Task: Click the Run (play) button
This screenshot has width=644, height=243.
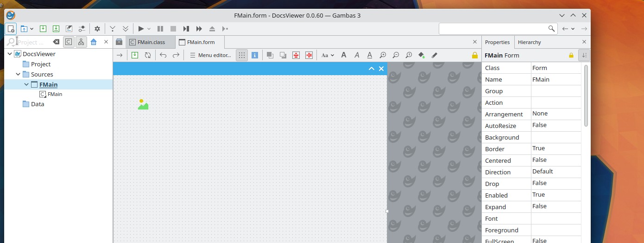Action: point(141,29)
